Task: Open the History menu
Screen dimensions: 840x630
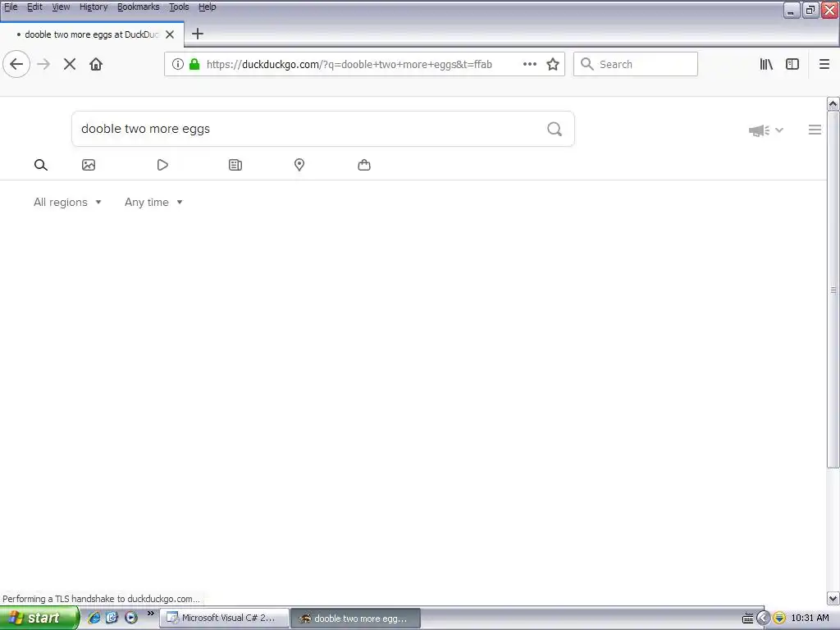Action: click(94, 7)
